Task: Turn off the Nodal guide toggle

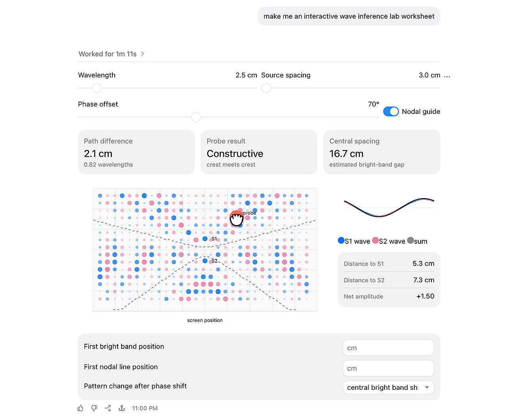Action: [391, 112]
